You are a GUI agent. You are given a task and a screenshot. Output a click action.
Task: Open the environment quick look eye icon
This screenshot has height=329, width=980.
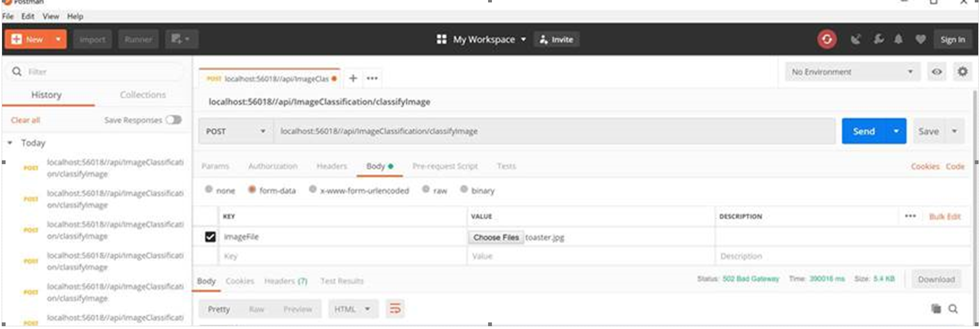point(937,72)
